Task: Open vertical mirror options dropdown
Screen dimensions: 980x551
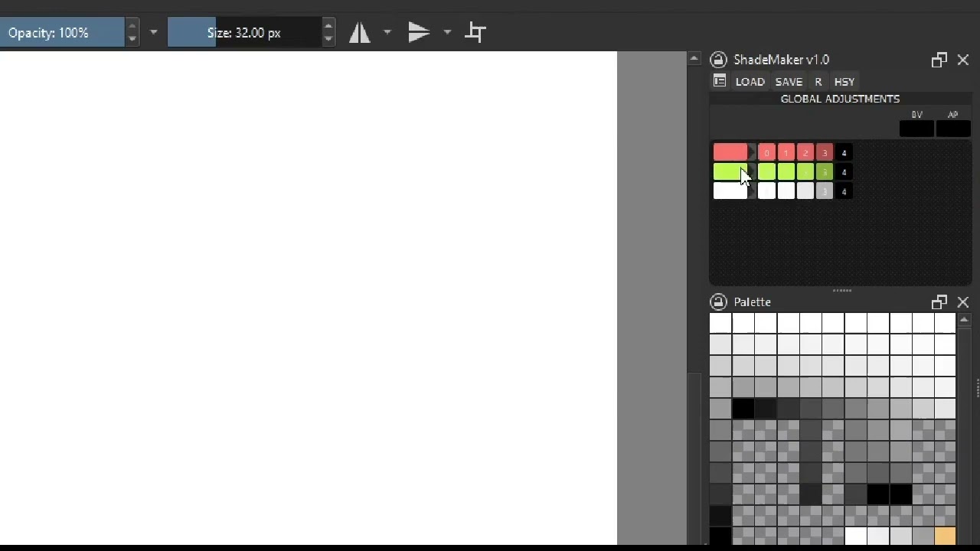Action: click(447, 33)
